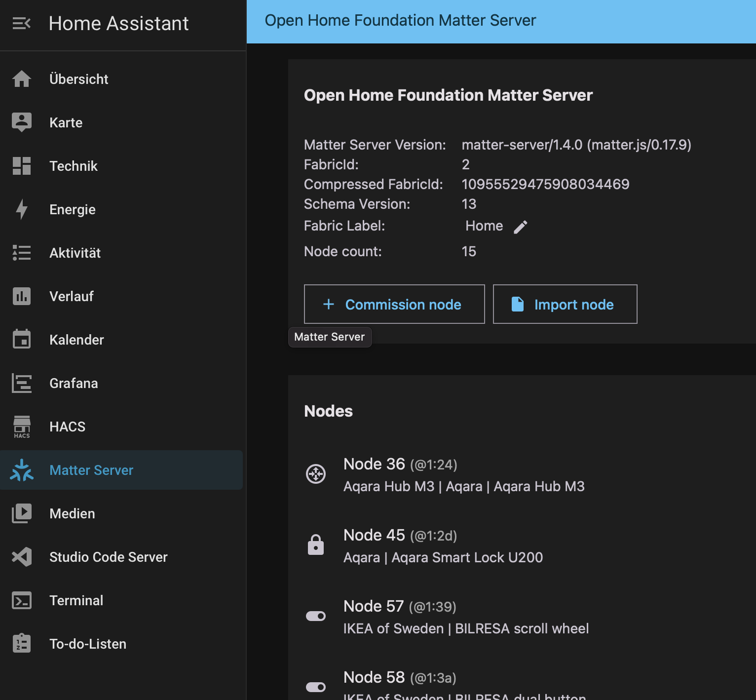Click the Open Home Foundation Matter Server header

click(x=400, y=20)
